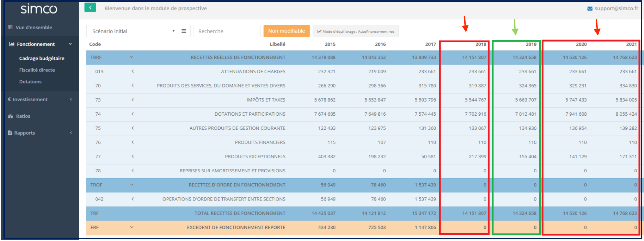Click the Rapports document icon
Viewport: 644px width, 241px height.
tap(10, 133)
